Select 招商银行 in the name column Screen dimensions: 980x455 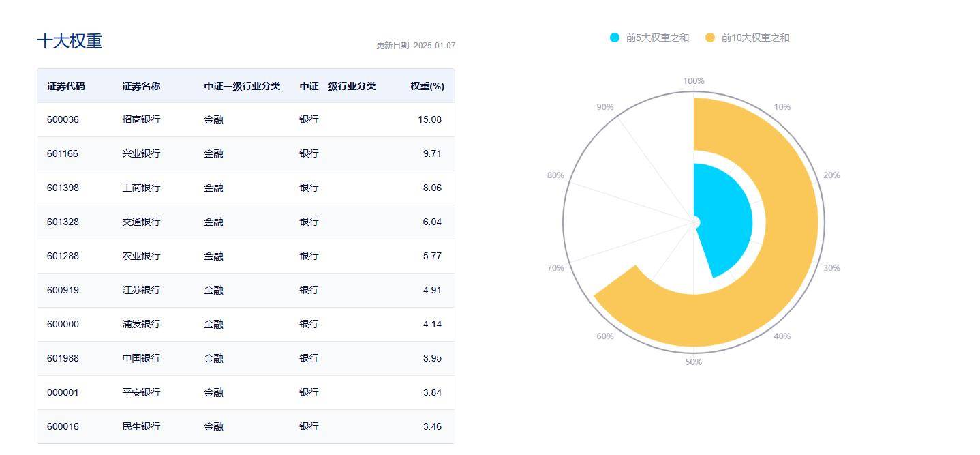(x=141, y=119)
